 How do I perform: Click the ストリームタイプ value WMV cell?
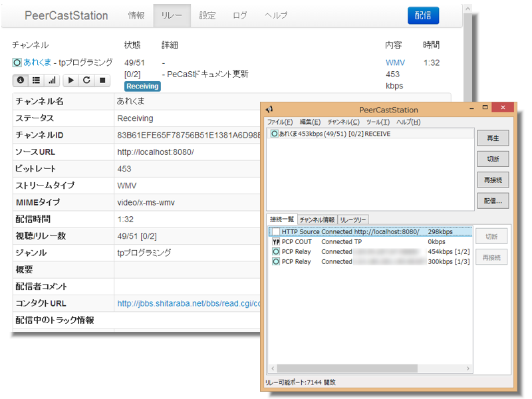pos(126,186)
